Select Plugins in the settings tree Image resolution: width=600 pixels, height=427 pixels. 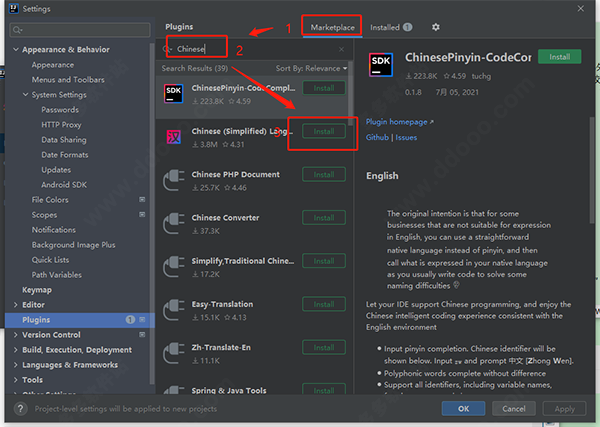[80, 319]
